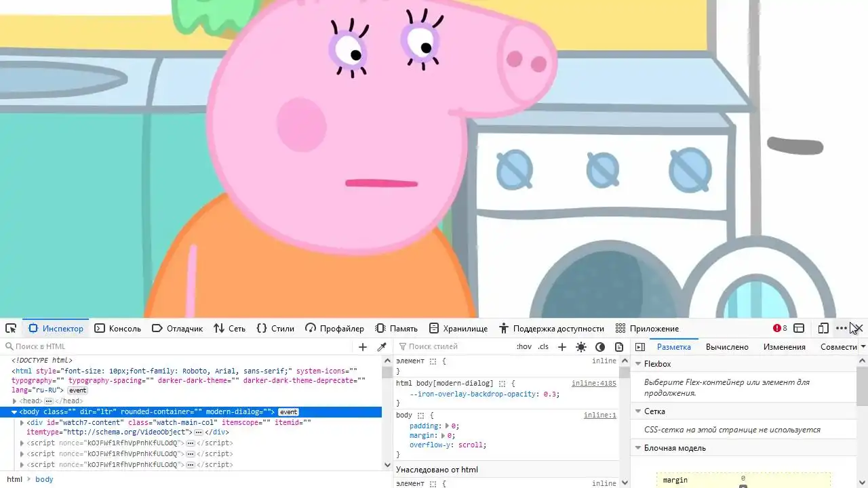Toggle light color scheme simulation

[x=580, y=347]
